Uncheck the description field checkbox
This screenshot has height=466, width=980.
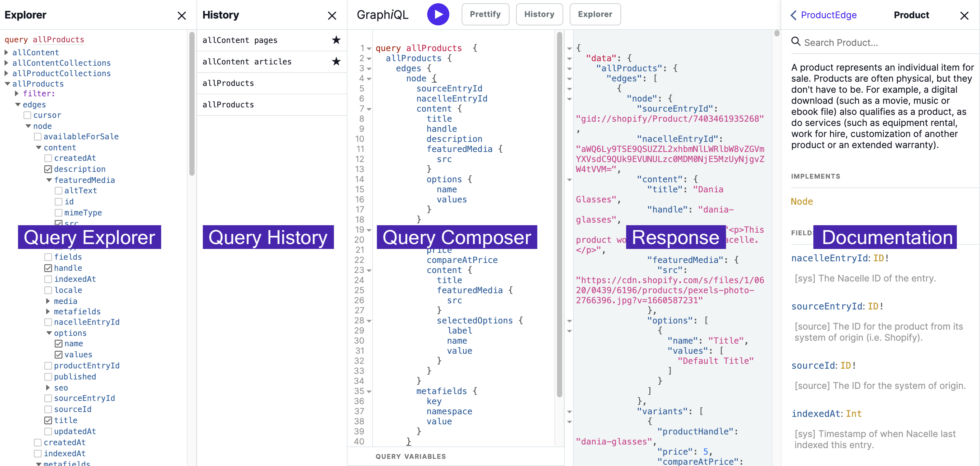click(x=48, y=169)
